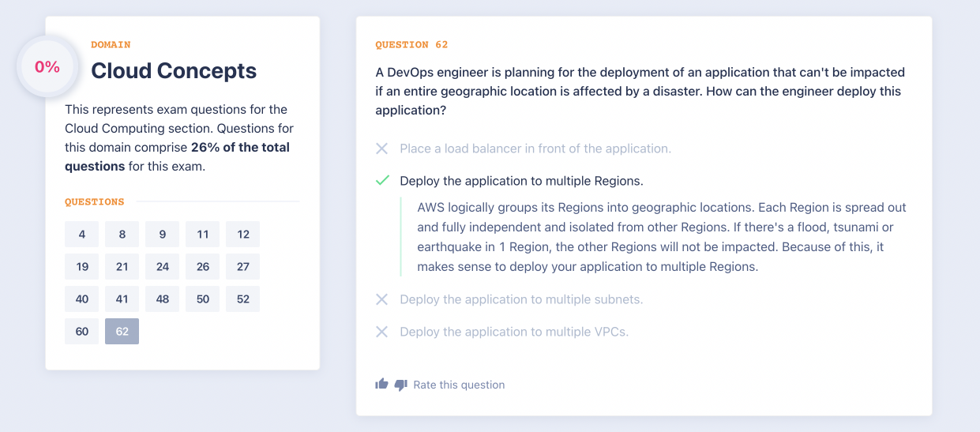The image size is (980, 432).
Task: Click the X icon beside multiple VPCs answer
Action: coord(382,332)
